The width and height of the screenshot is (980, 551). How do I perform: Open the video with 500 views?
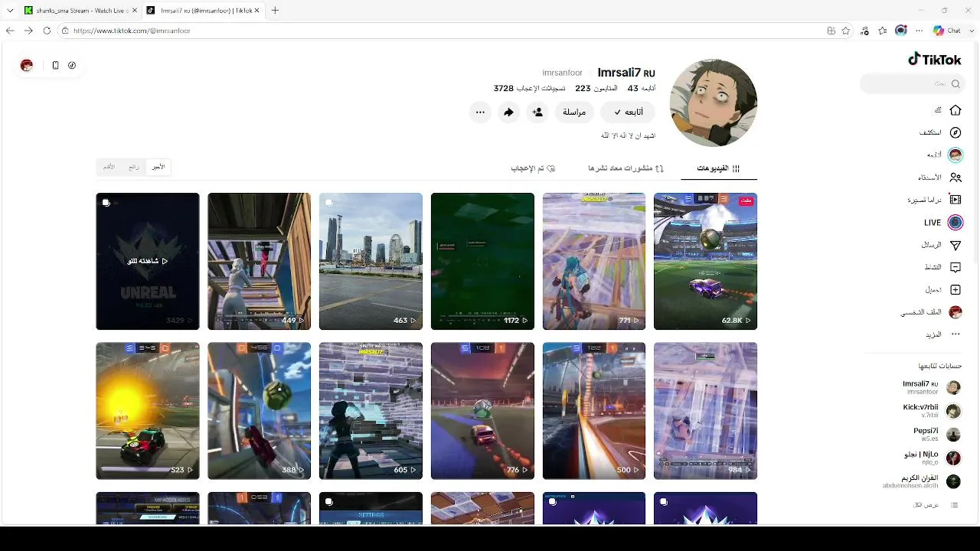(x=594, y=411)
